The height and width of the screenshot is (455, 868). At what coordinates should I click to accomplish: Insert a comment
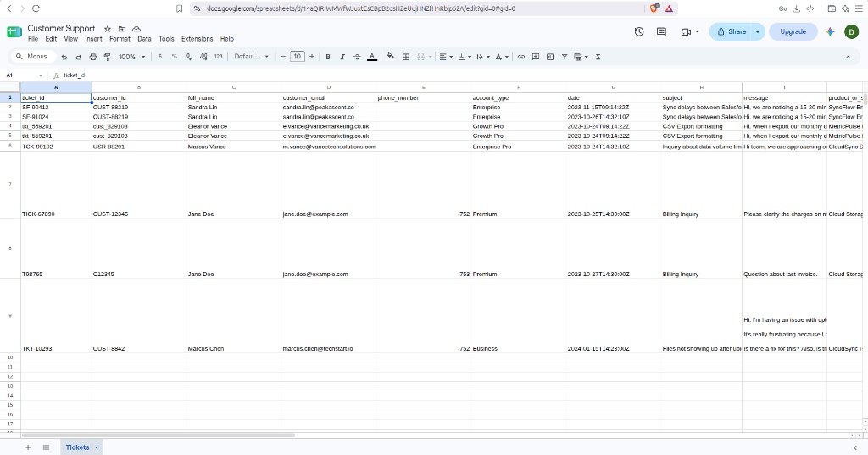(x=536, y=57)
